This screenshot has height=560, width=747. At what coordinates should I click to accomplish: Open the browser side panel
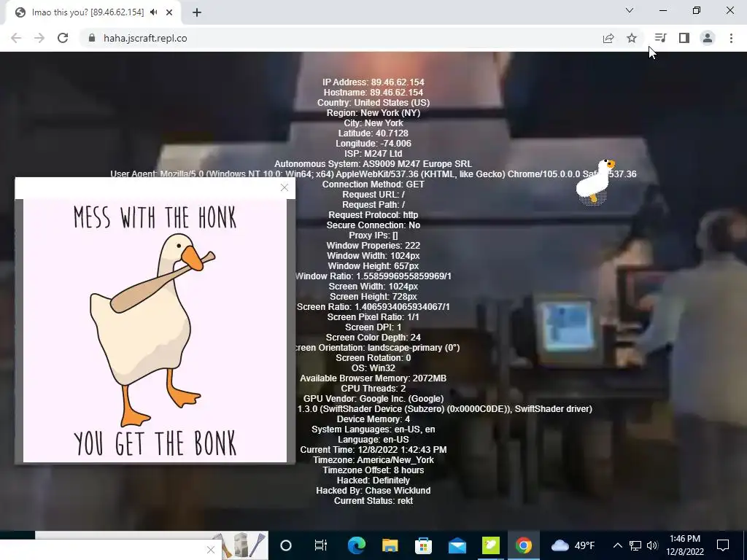(684, 38)
